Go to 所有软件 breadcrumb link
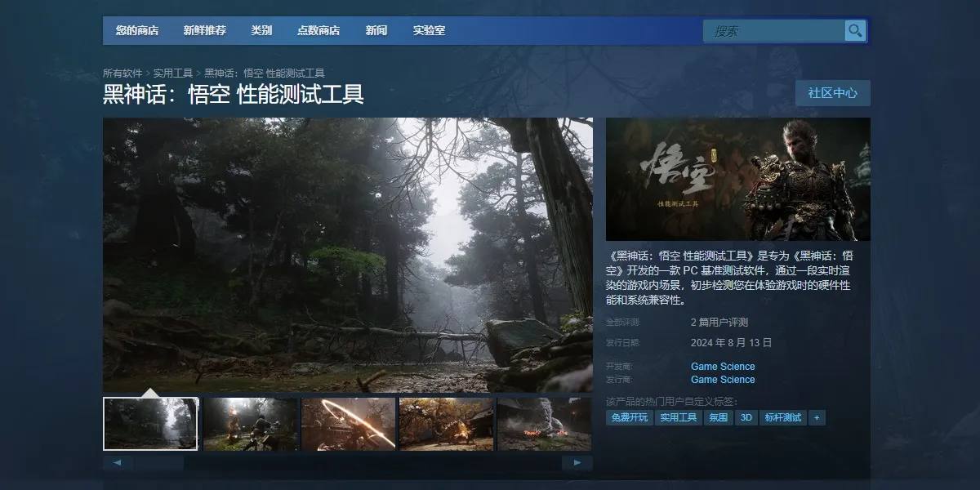This screenshot has width=980, height=490. [122, 73]
